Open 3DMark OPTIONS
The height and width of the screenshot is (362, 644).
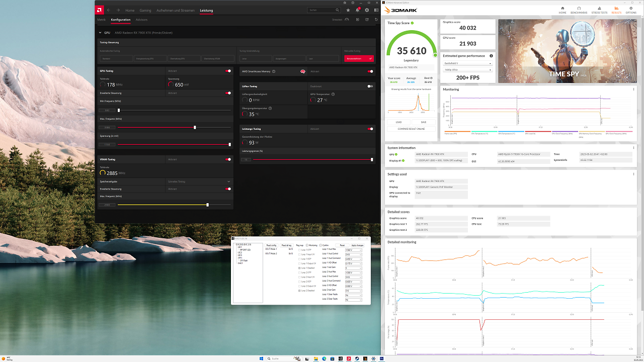tap(631, 10)
